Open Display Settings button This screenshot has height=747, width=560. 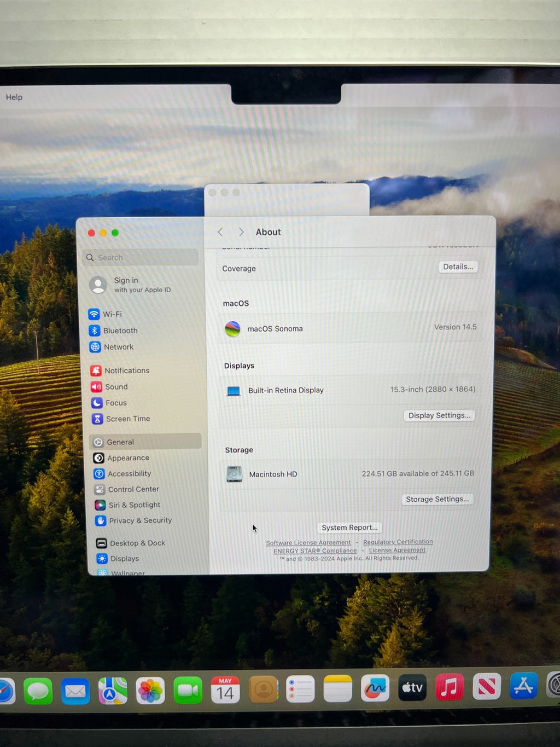pyautogui.click(x=439, y=415)
